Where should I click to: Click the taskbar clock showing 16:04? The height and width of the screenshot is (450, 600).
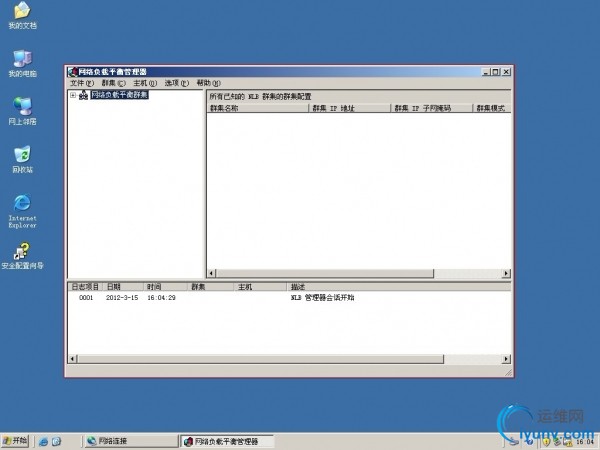tap(585, 442)
